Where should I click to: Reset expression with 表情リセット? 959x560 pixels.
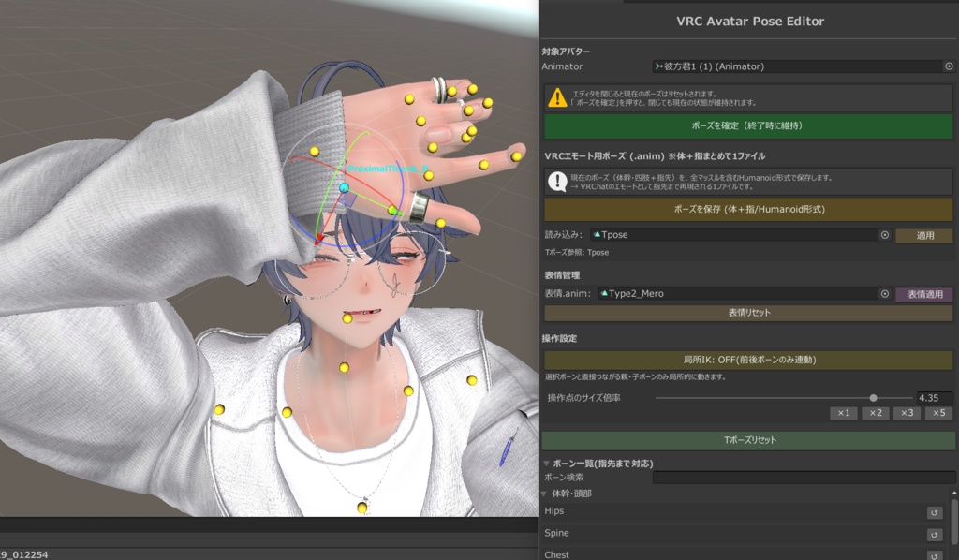748,313
